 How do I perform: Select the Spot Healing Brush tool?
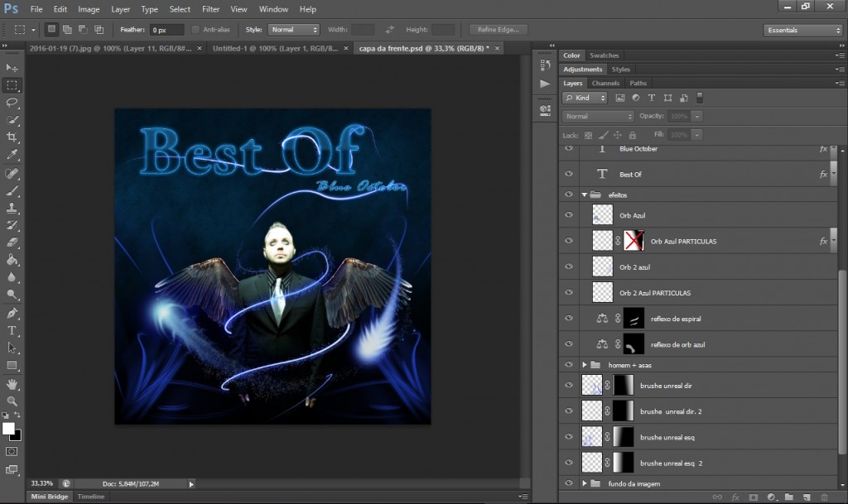[x=12, y=174]
